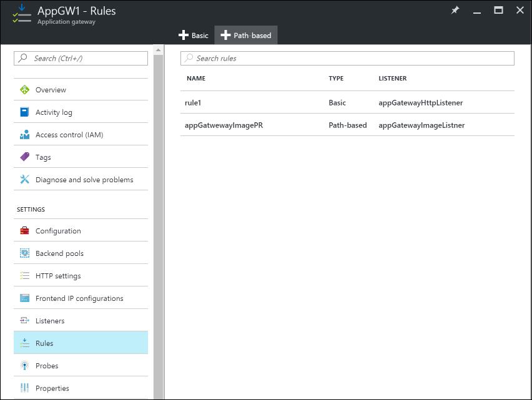Screen dimensions: 532x400
Task: Click Diagnose and solve problems wrench icon
Action: click(25, 180)
